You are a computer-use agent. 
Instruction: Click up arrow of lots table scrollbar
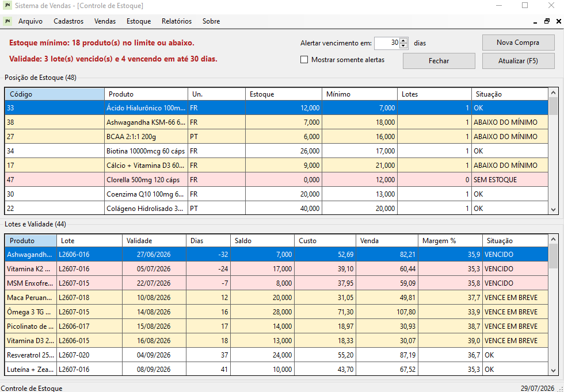pos(553,239)
